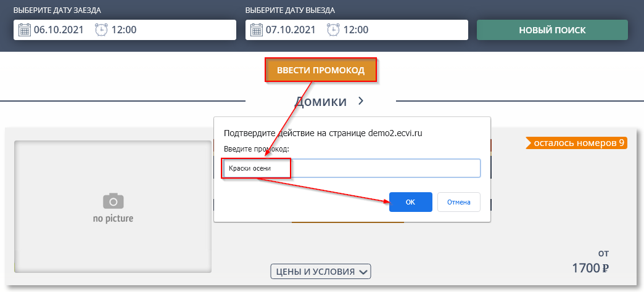Confirm the promo code with OK
Image resolution: width=644 pixels, height=292 pixels.
410,202
